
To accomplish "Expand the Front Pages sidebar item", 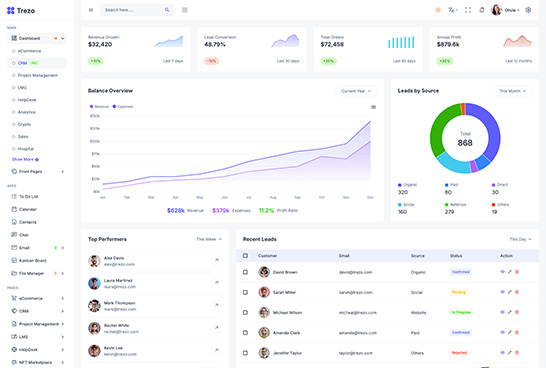I will [x=38, y=172].
